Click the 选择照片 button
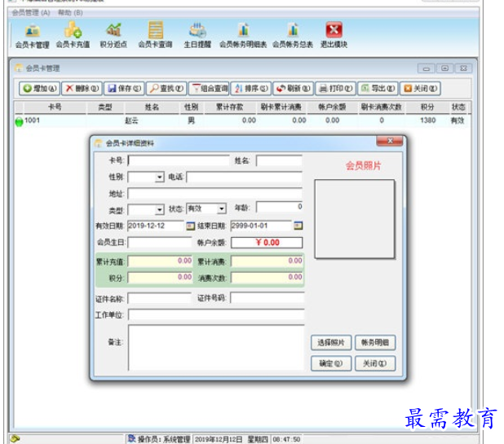The image size is (504, 444). click(330, 343)
